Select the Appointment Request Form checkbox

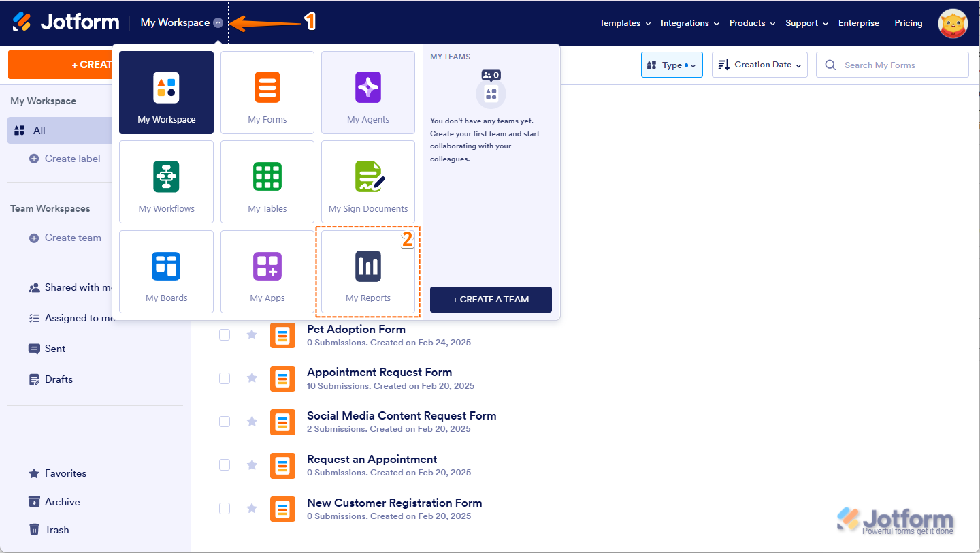coord(225,378)
